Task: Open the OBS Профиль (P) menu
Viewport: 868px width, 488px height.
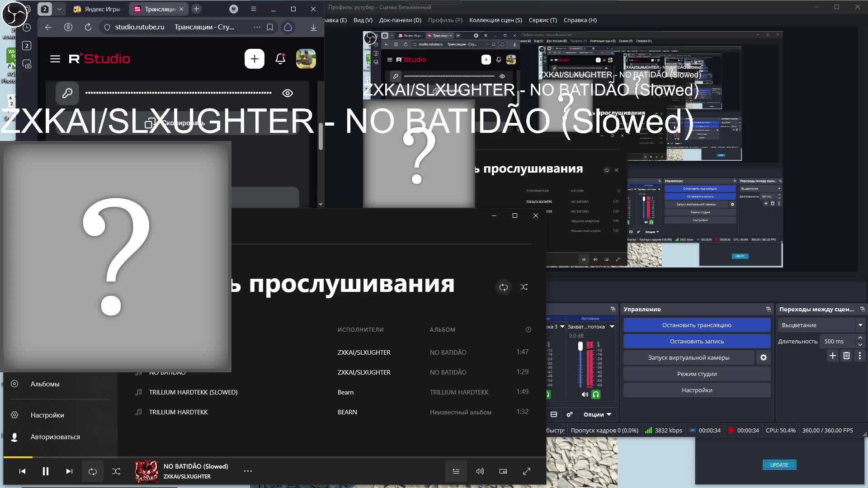Action: coord(445,20)
